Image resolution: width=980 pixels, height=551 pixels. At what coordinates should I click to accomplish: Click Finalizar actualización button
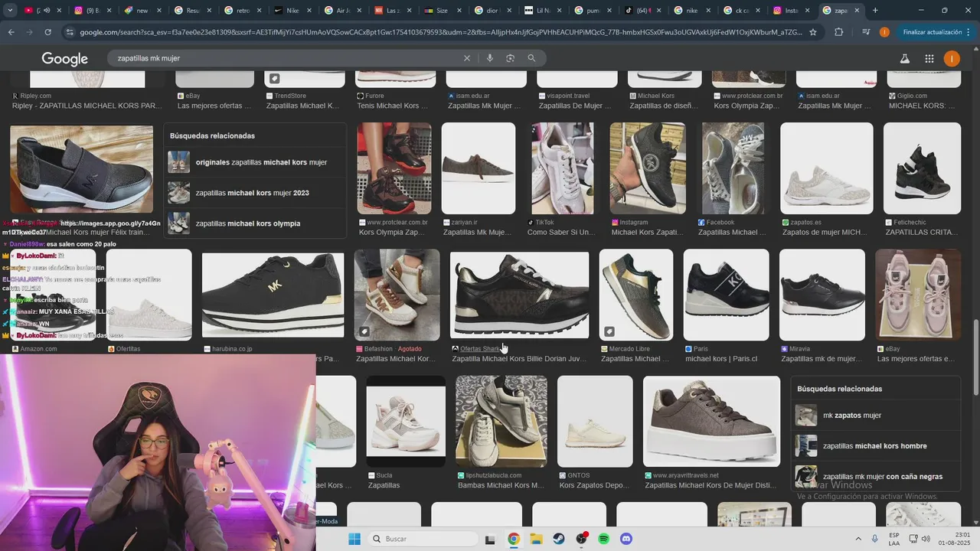(932, 32)
